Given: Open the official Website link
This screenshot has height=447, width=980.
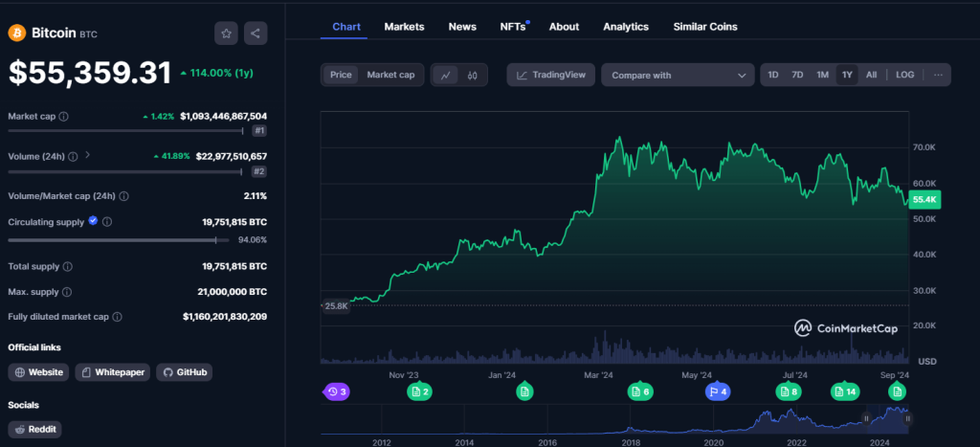Looking at the screenshot, I should 38,372.
